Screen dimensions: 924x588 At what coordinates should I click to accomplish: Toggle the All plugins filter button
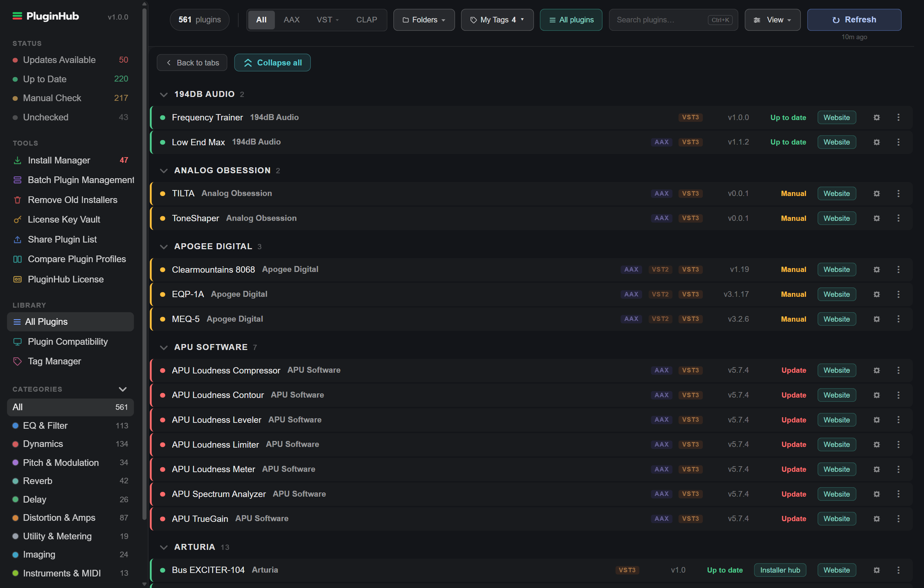pyautogui.click(x=571, y=20)
